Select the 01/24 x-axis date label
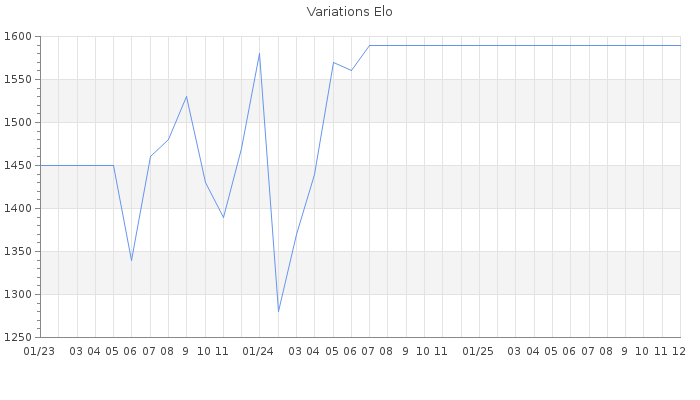This screenshot has width=700, height=400. pyautogui.click(x=259, y=351)
